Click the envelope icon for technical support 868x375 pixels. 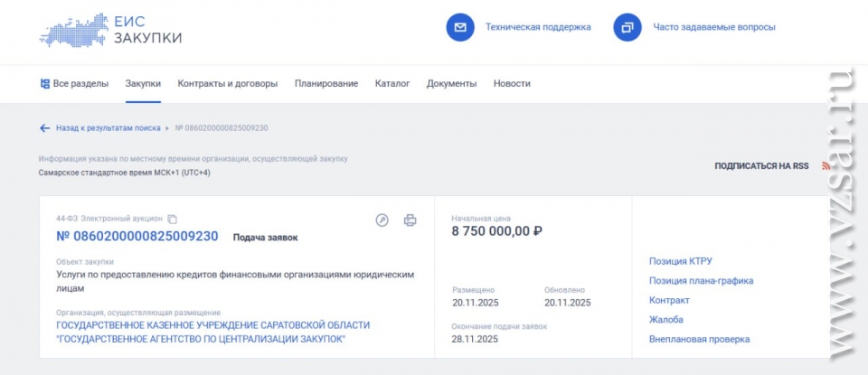point(460,27)
